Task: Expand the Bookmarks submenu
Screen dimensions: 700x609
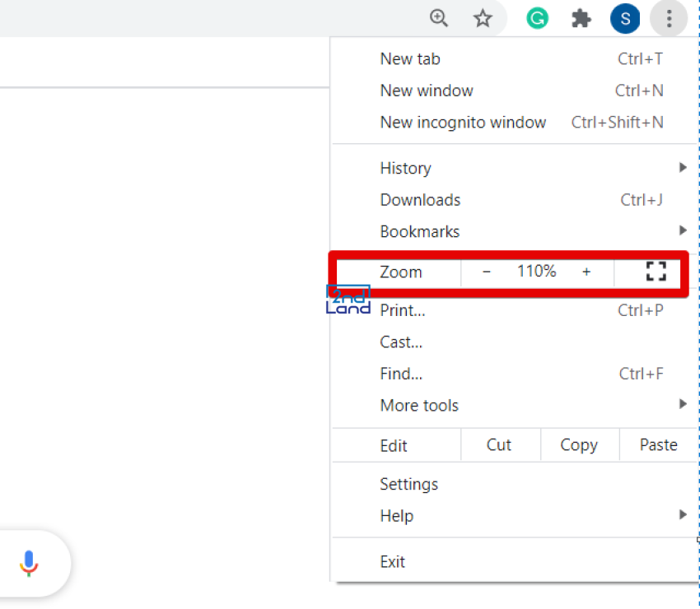Action: pos(515,231)
